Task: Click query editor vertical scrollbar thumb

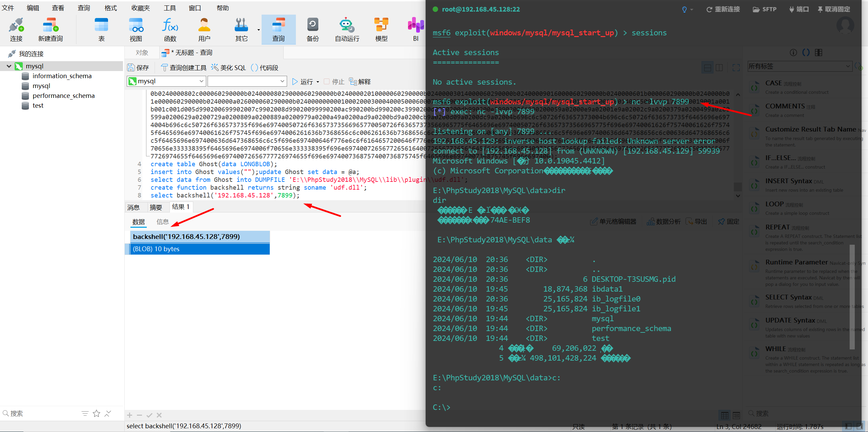Action: point(738,187)
